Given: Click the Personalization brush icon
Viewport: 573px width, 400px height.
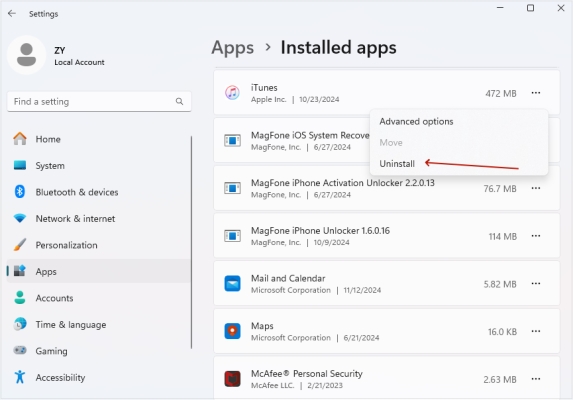Looking at the screenshot, I should tap(20, 245).
